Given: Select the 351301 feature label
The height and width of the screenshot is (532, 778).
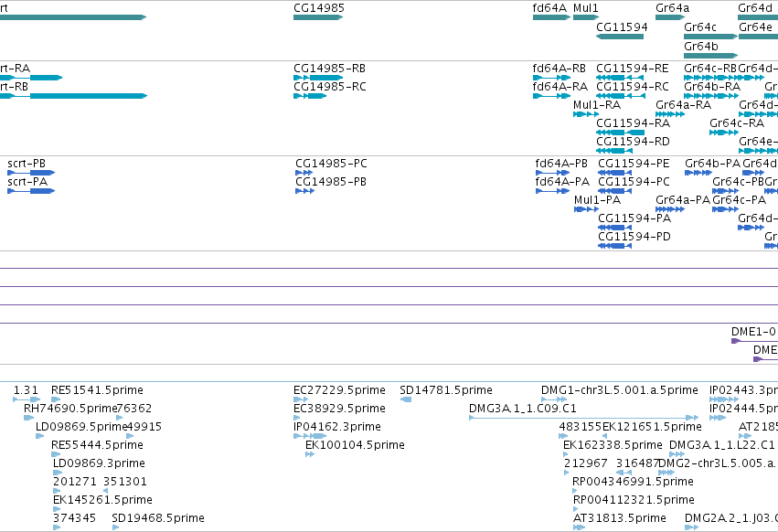Looking at the screenshot, I should 125,482.
